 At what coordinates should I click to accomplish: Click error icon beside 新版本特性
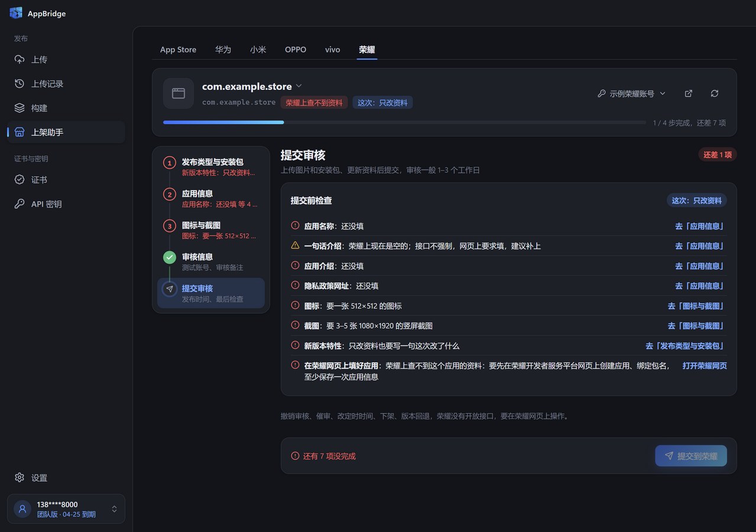[x=295, y=345]
